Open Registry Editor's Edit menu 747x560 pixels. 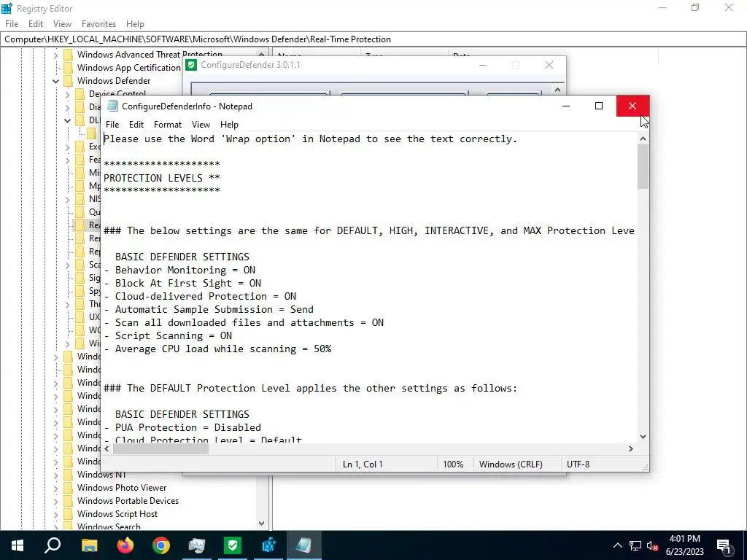(x=36, y=24)
